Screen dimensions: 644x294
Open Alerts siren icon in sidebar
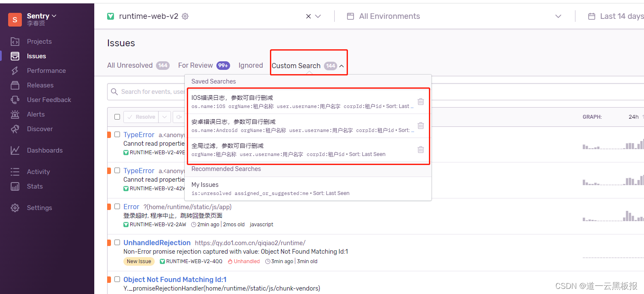(x=15, y=114)
